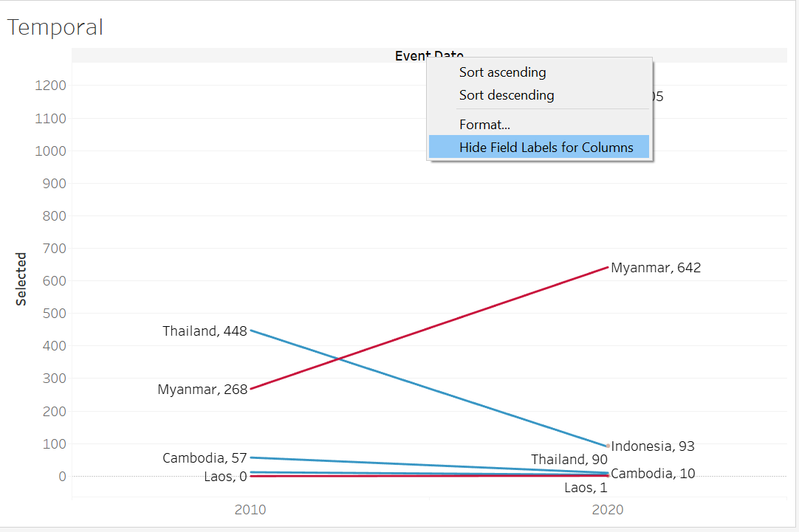Viewport: 799px width, 532px height.
Task: Select the Thailand, 90 data label
Action: click(x=569, y=460)
